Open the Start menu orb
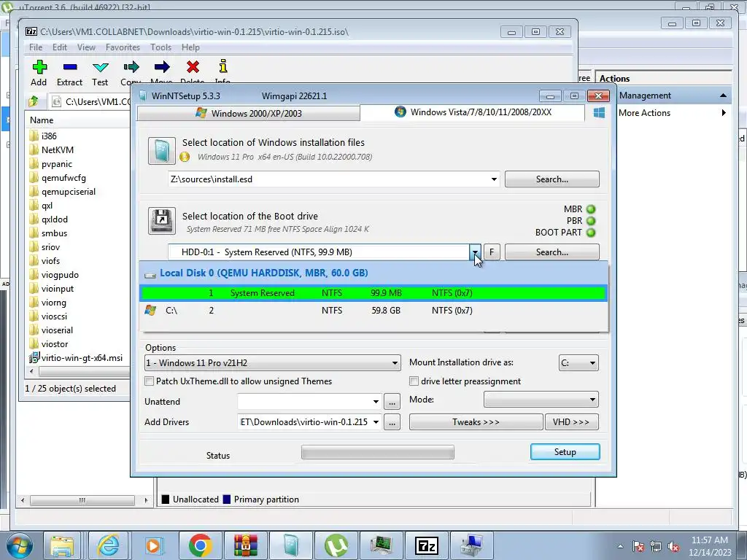This screenshot has width=747, height=560. [19, 545]
